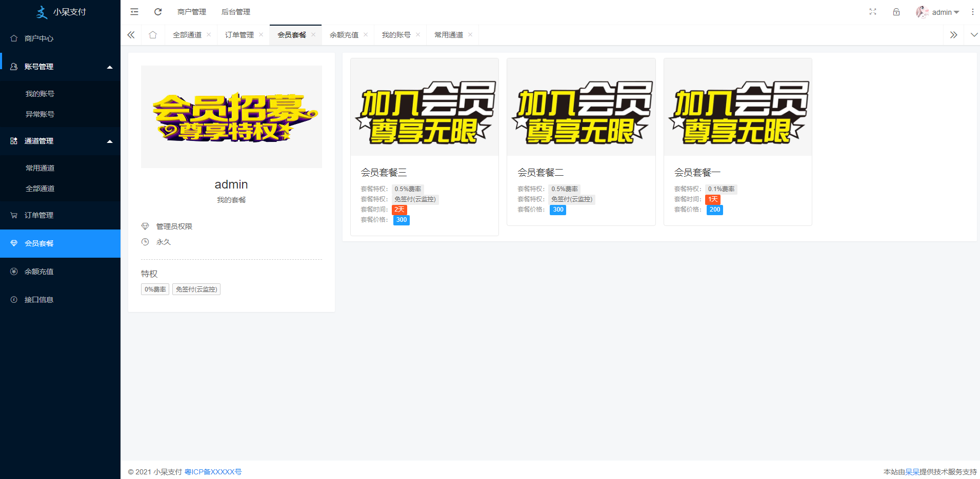Open the vertical three-dot more menu
This screenshot has height=479, width=980.
(972, 12)
